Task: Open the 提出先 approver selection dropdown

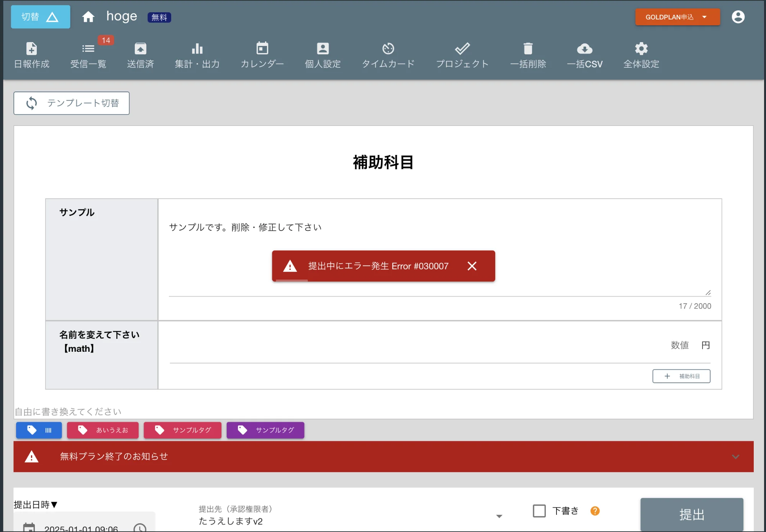Action: (499, 516)
